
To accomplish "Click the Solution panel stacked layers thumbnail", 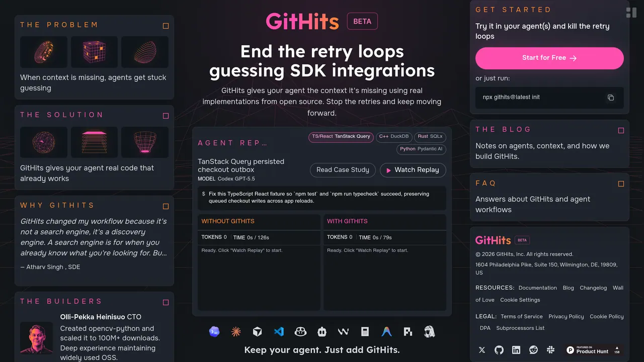I will click(x=94, y=142).
